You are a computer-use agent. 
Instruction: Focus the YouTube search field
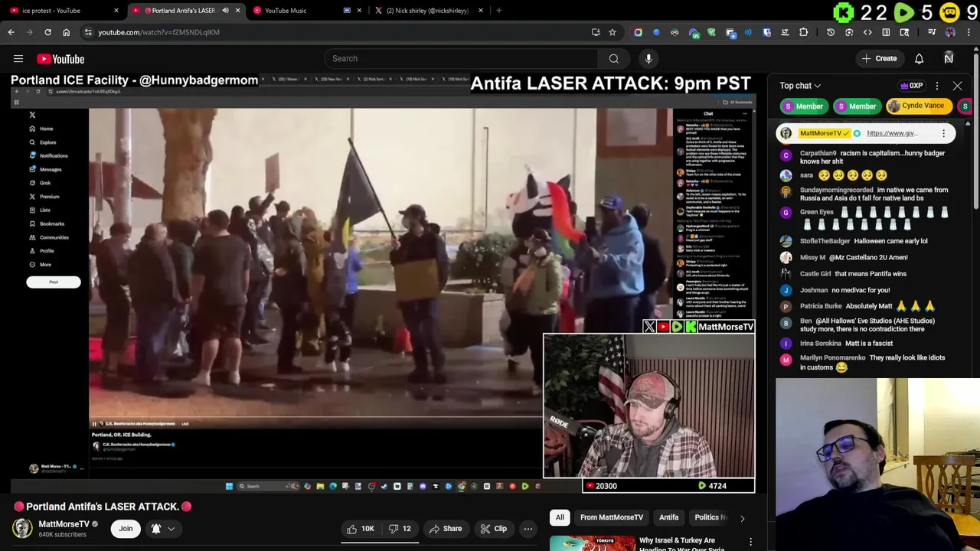(462, 59)
